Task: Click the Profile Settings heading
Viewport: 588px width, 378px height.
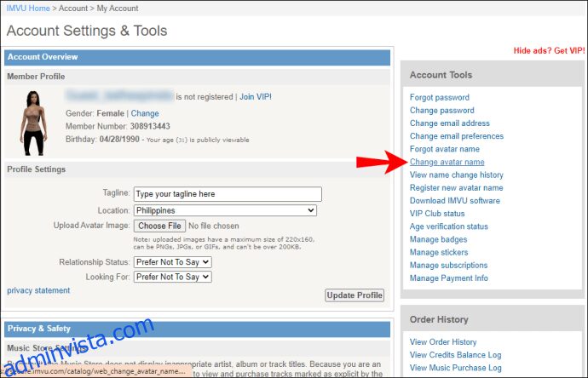Action: click(x=37, y=169)
